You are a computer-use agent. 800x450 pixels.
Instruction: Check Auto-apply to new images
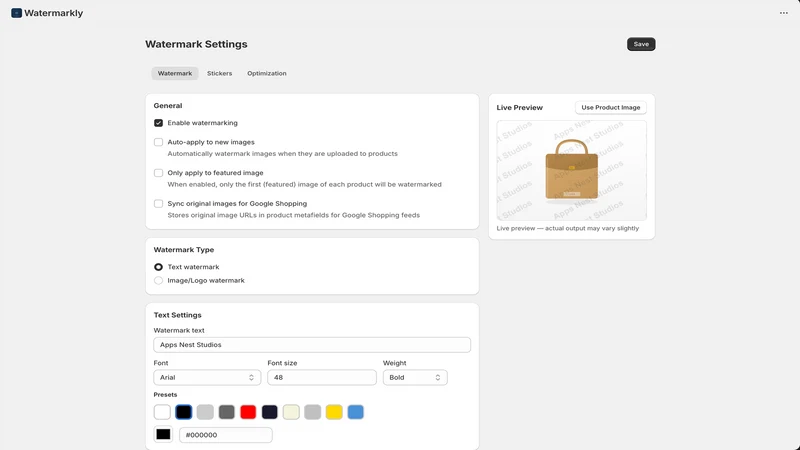(158, 142)
